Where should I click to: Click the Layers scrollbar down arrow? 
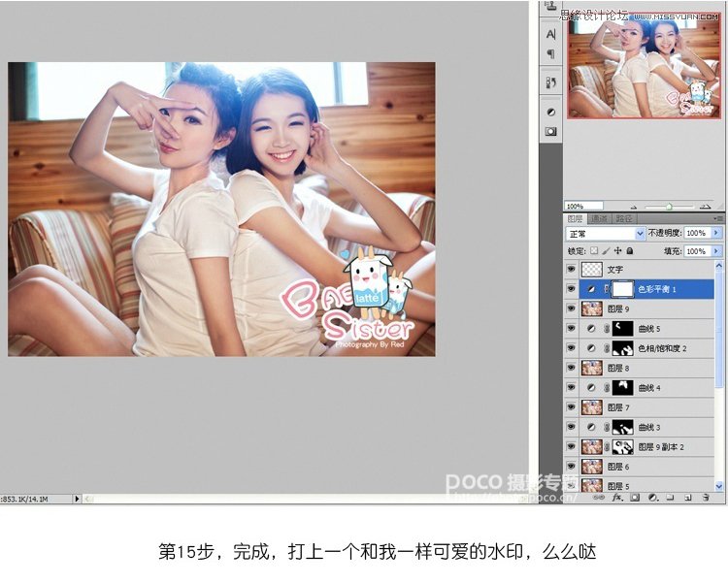pos(719,487)
